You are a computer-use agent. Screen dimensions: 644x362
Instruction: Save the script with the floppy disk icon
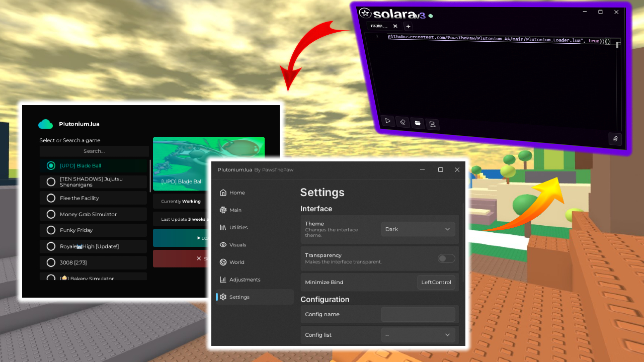click(432, 124)
